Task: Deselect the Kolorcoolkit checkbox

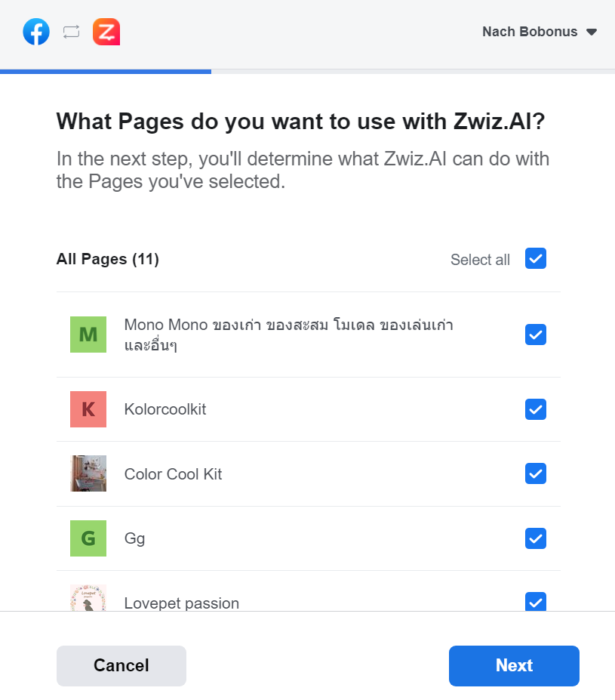Action: 536,409
